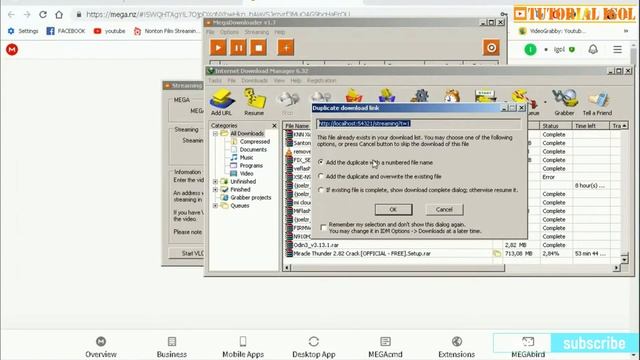The height and width of the screenshot is (360, 640).
Task: Click the Start Queue icon in IDM
Action: (485, 96)
